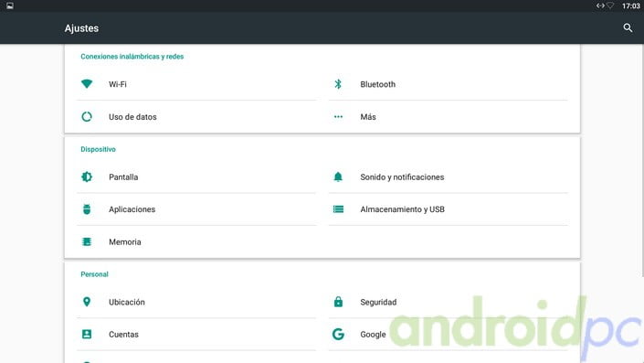
Task: Open the Android Aplicaciones icon
Action: pyautogui.click(x=87, y=209)
